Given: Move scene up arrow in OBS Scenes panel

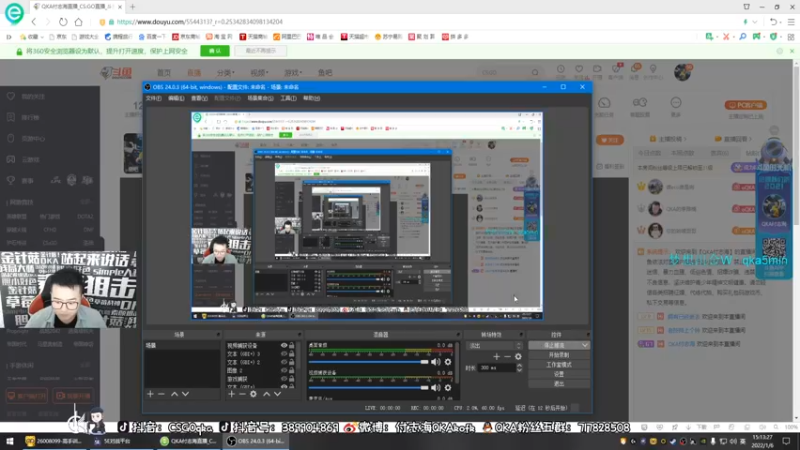Looking at the screenshot, I should (174, 394).
